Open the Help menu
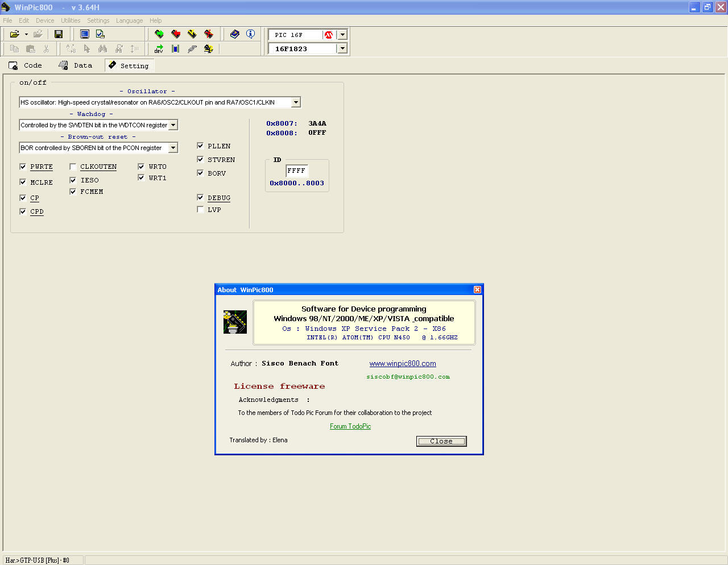The height and width of the screenshot is (565, 728). click(155, 20)
